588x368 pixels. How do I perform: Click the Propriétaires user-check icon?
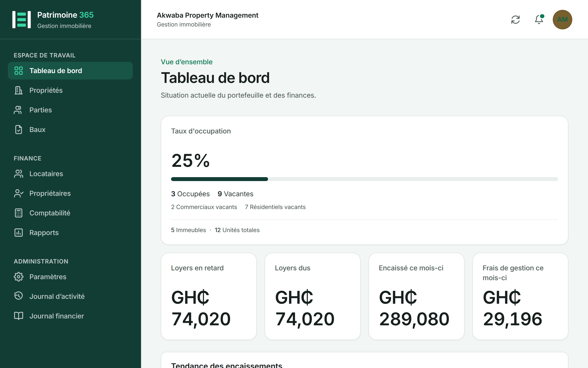point(19,193)
